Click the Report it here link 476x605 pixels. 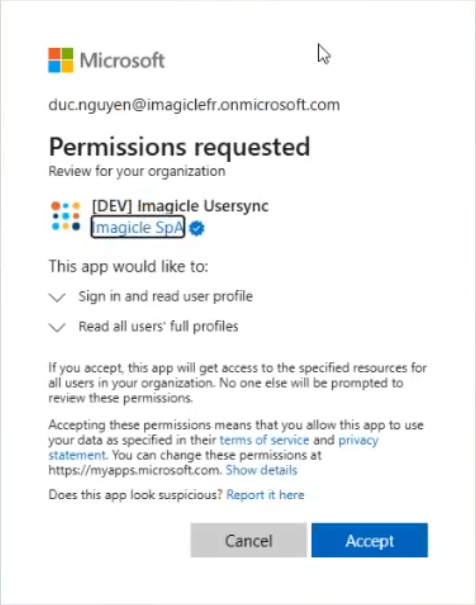[265, 495]
